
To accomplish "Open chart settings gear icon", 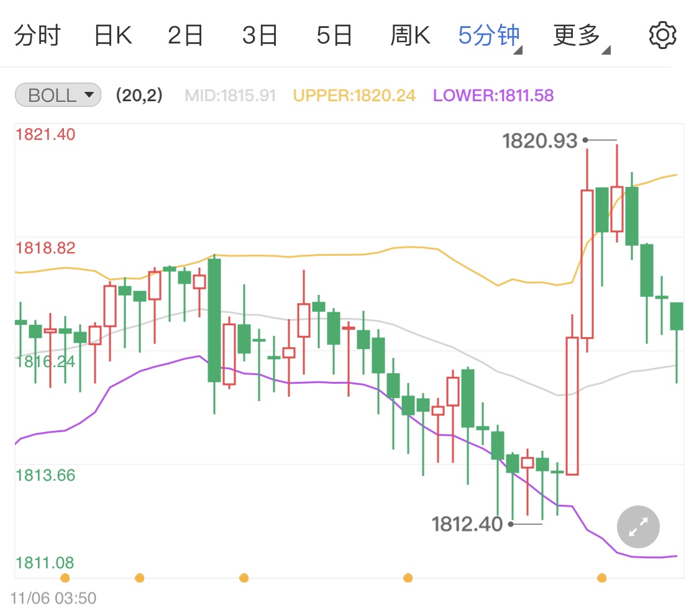I will (662, 35).
